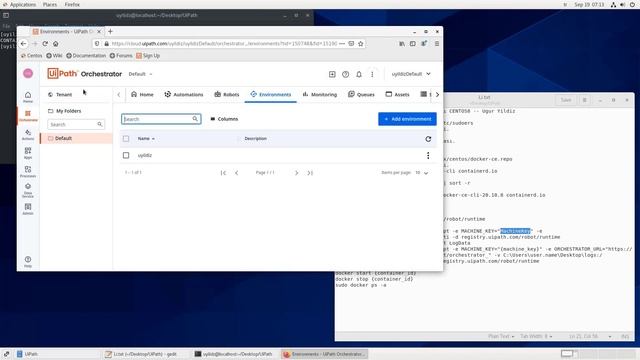Image resolution: width=640 pixels, height=360 pixels.
Task: Open the uyildizDefault account dropdown
Action: point(411,74)
